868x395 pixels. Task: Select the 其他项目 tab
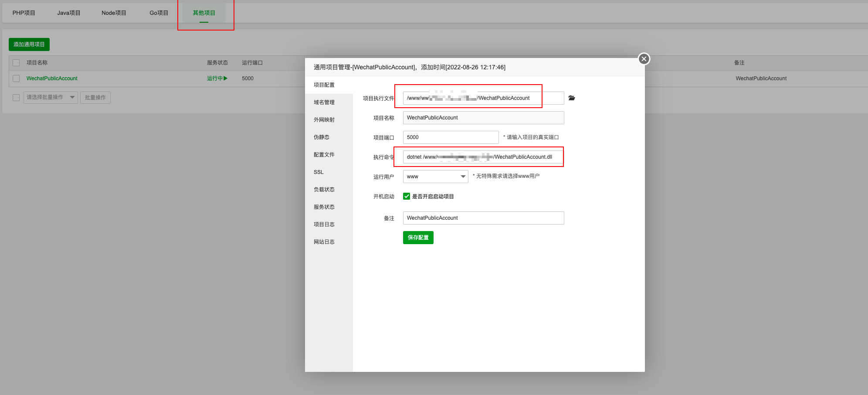tap(204, 13)
